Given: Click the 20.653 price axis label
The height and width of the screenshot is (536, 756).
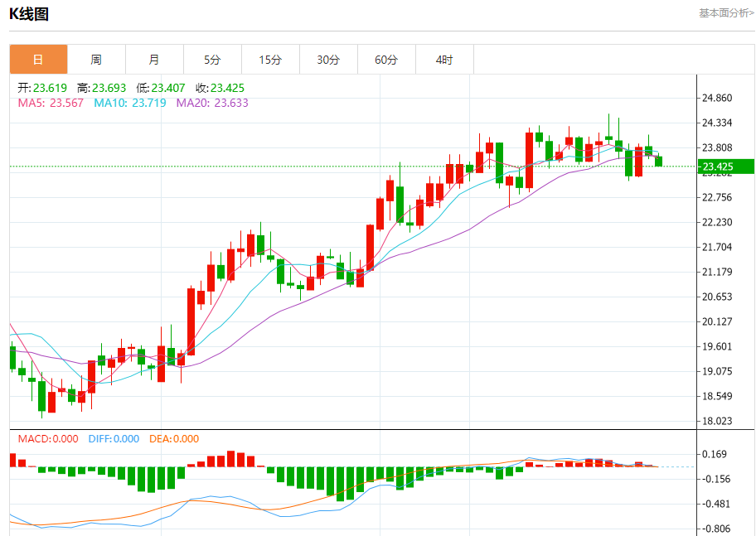Looking at the screenshot, I should [717, 297].
